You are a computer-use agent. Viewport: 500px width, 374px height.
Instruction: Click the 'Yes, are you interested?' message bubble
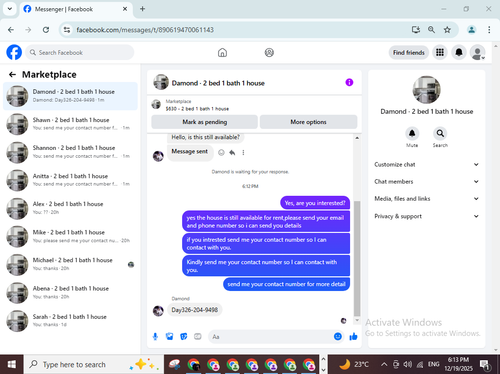click(315, 203)
